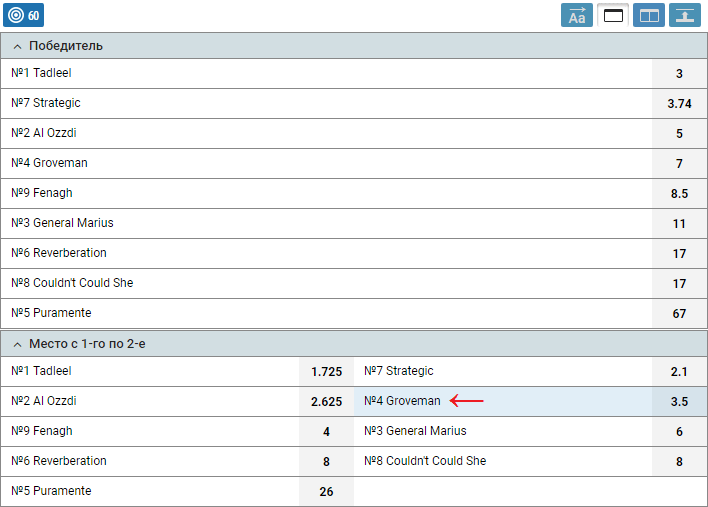Select the single-column layout icon
Screen dimensions: 708x507
point(613,15)
